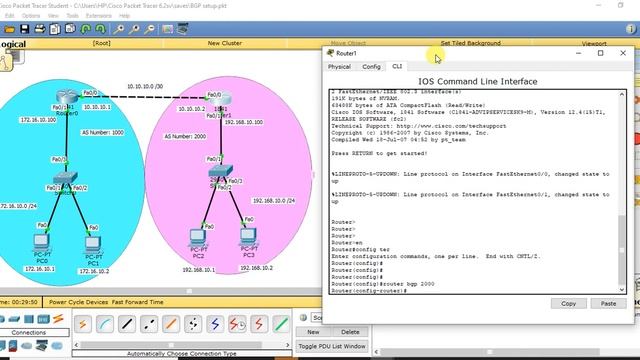The width and height of the screenshot is (640, 360).
Task: Switch to the Config tab in Router1
Action: pos(371,67)
